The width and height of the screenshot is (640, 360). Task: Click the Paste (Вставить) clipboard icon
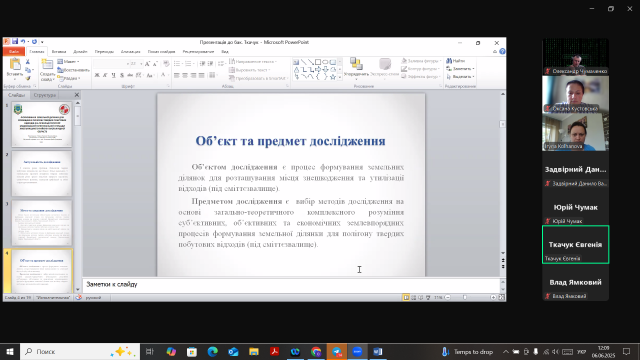coord(15,65)
